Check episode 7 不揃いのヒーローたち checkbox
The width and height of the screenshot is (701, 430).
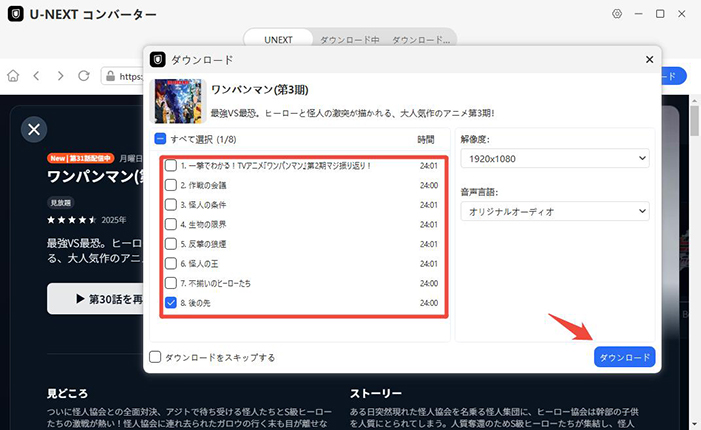click(x=171, y=283)
